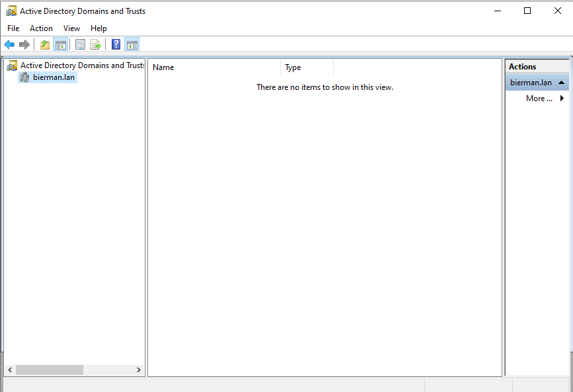Click tree pane scrollbar right arrow
573x392 pixels.
point(139,370)
